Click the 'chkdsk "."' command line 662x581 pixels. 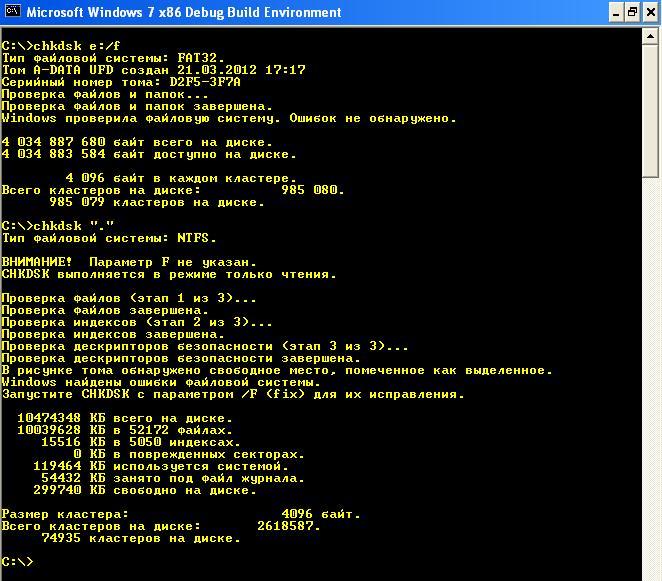(58, 226)
